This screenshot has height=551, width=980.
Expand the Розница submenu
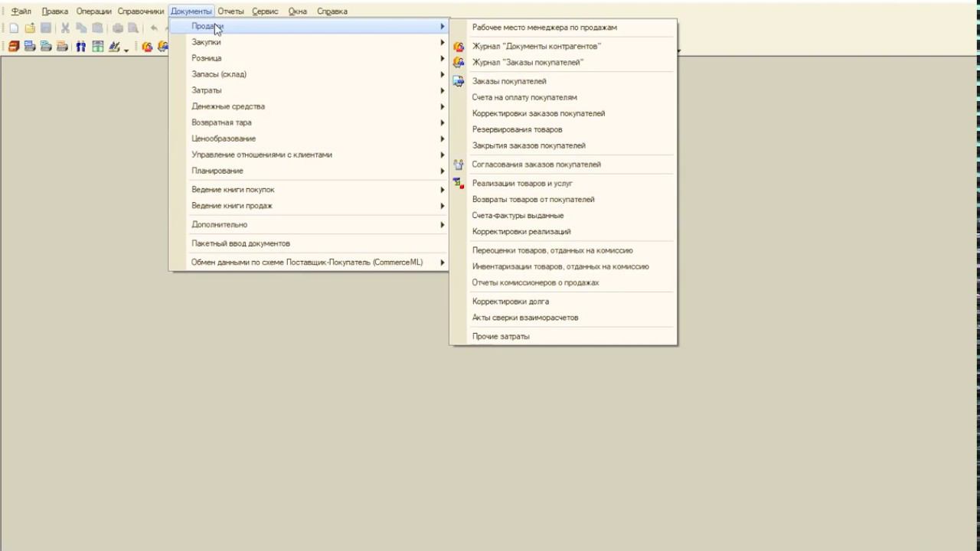point(309,58)
